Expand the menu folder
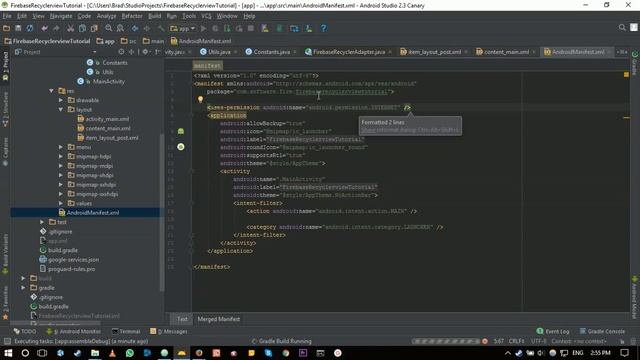The image size is (640, 360). click(x=61, y=147)
